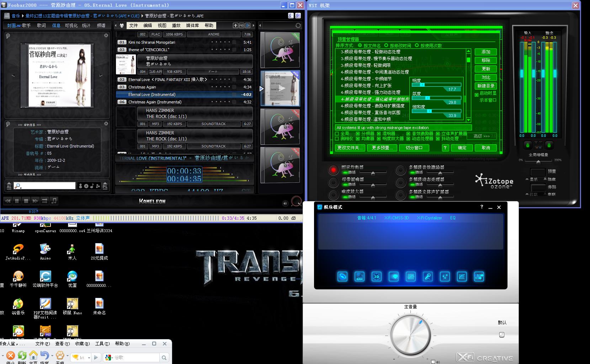Click the preset list scroll-up arrow
This screenshot has height=364, width=590.
[468, 51]
